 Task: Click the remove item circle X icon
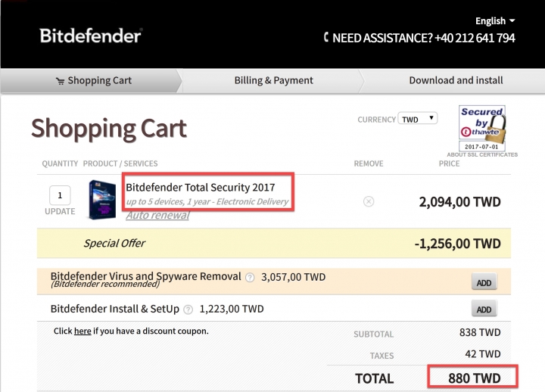pos(369,201)
